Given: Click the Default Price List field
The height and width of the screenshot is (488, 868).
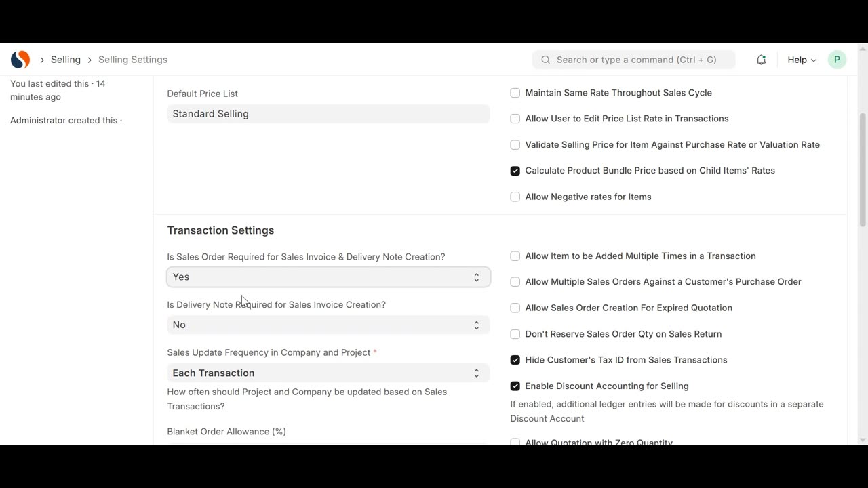Looking at the screenshot, I should pyautogui.click(x=328, y=114).
